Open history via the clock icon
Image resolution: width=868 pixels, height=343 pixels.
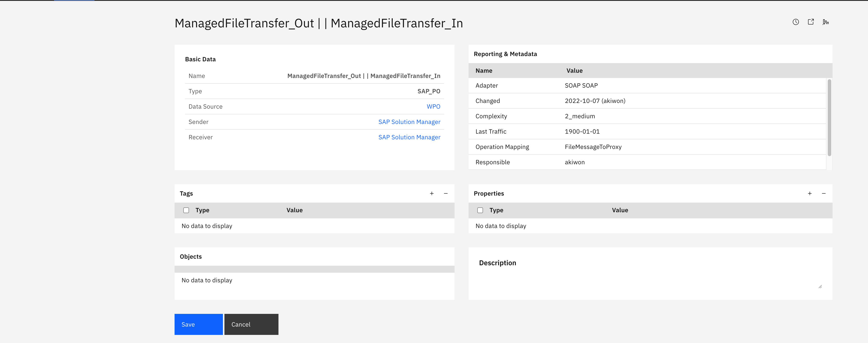coord(796,22)
